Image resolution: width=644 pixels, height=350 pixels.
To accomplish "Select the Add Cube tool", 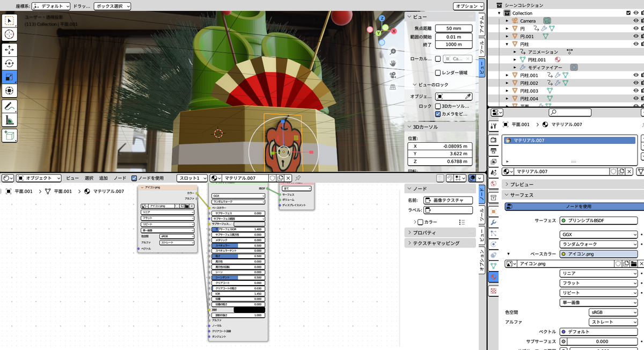I will click(10, 135).
